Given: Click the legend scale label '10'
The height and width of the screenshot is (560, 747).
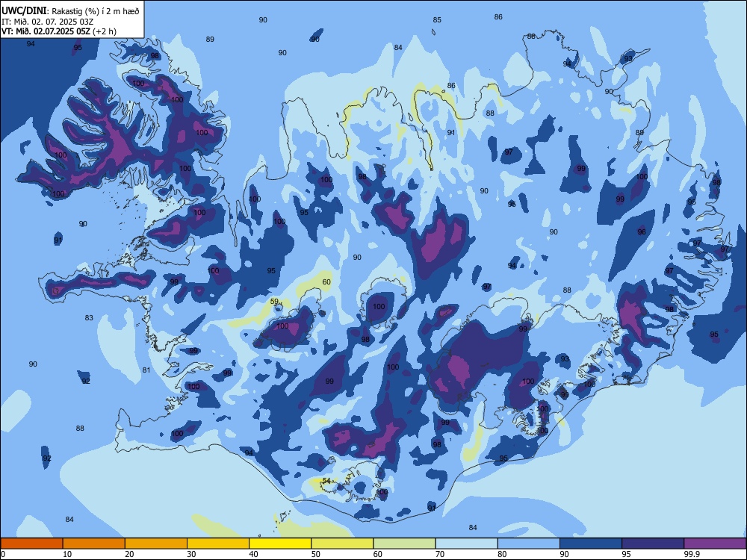Looking at the screenshot, I should [68, 554].
